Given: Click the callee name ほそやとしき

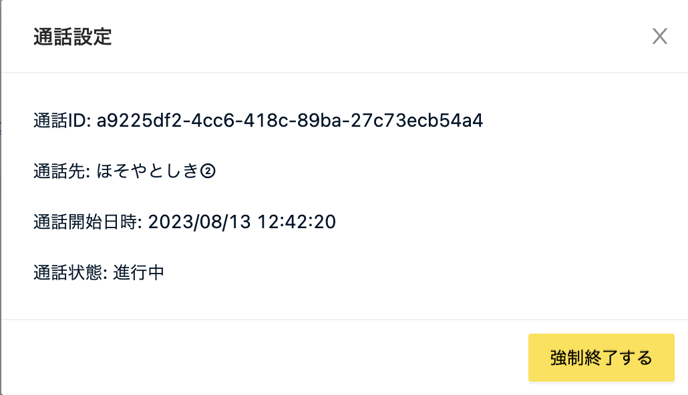Looking at the screenshot, I should [148, 171].
